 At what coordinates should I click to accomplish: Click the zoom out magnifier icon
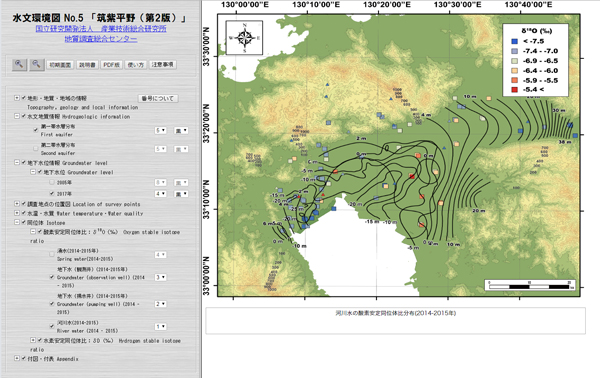tap(36, 64)
